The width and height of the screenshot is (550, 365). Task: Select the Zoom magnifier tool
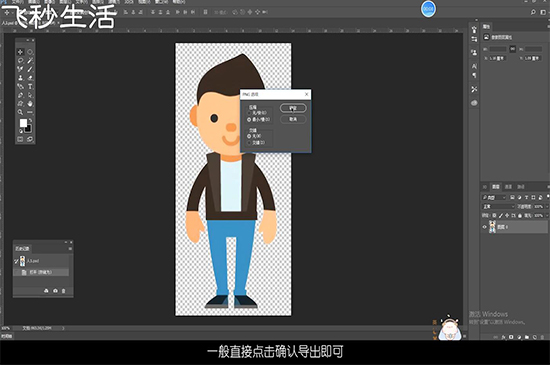tap(20, 112)
